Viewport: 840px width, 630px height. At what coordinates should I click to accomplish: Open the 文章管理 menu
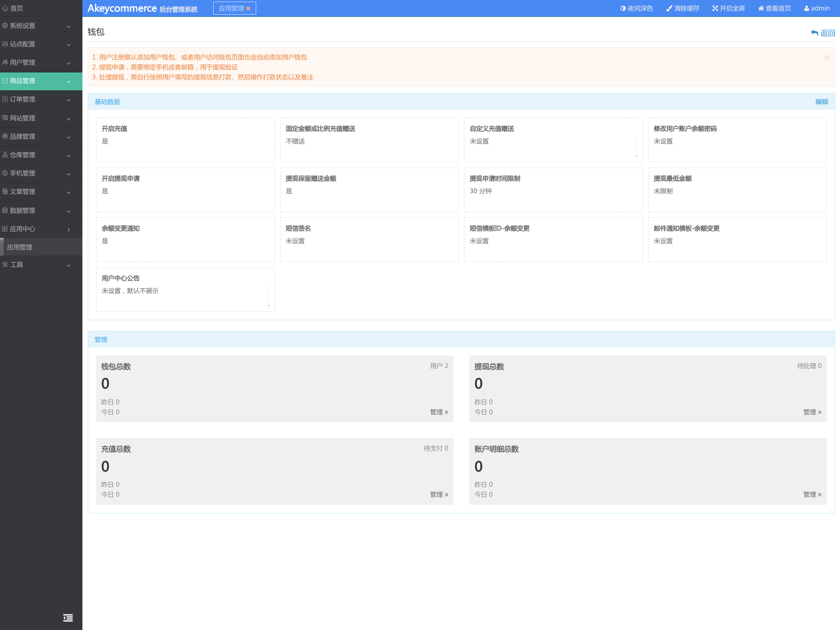pos(41,192)
